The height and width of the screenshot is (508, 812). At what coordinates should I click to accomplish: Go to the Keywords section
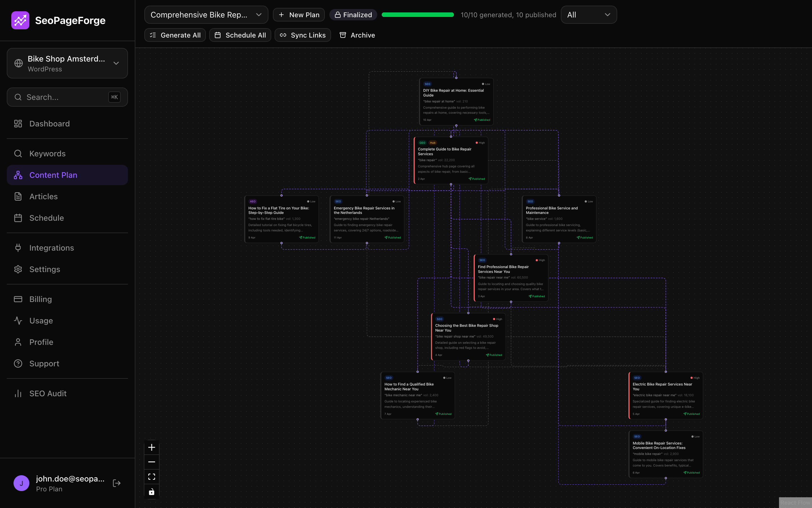pyautogui.click(x=67, y=154)
